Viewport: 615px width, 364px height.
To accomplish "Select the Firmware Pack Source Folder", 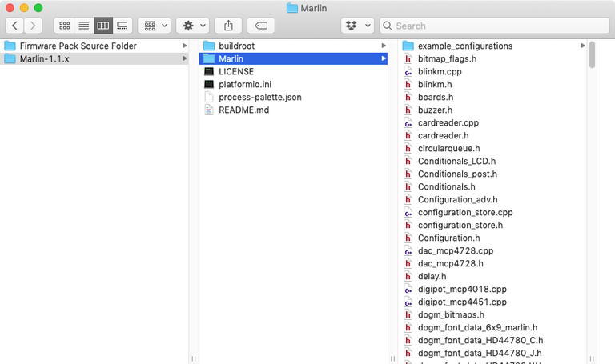I will pos(78,46).
